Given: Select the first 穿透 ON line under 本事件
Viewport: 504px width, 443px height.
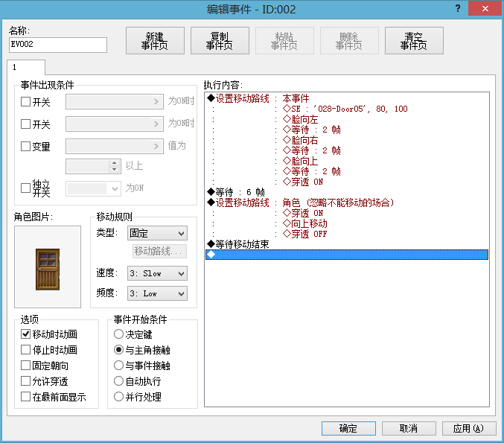Looking at the screenshot, I should (347, 182).
